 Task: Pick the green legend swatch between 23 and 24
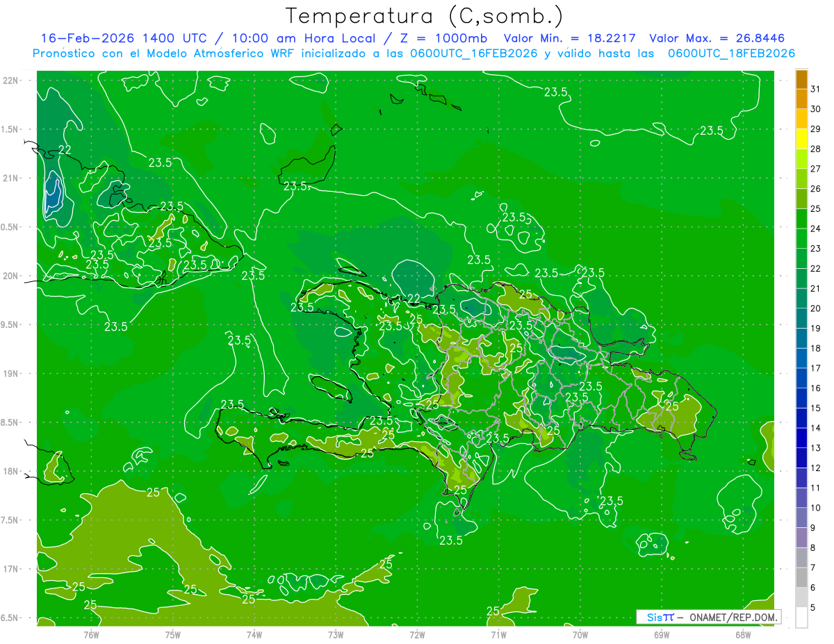(x=801, y=239)
